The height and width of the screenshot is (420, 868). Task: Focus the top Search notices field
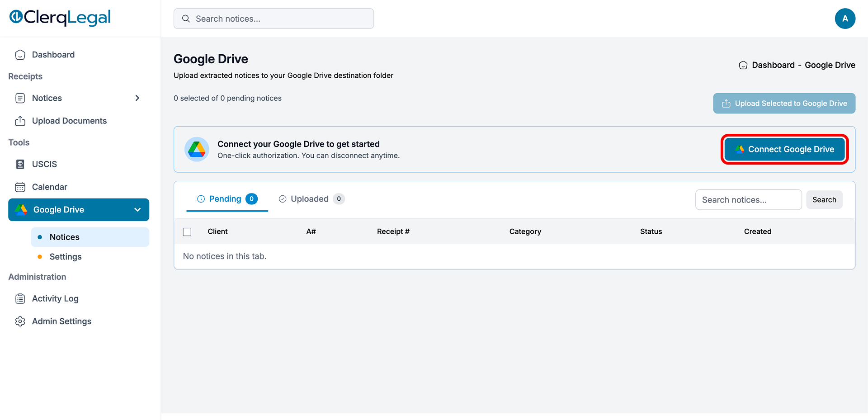tap(274, 19)
